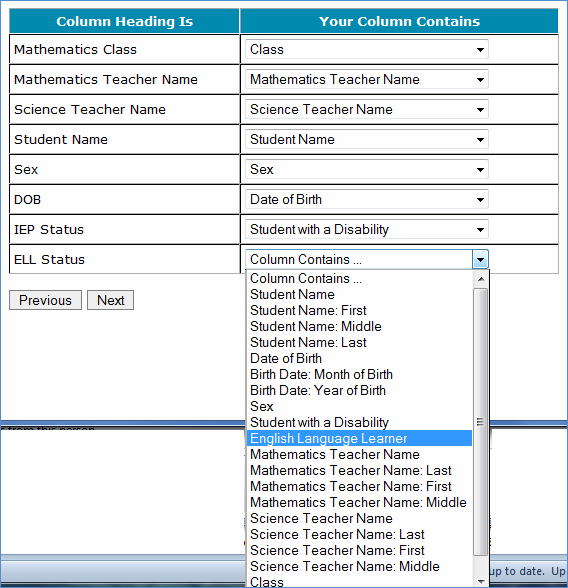The height and width of the screenshot is (588, 568).
Task: Click the 'Column Heading Is' header
Action: click(124, 21)
